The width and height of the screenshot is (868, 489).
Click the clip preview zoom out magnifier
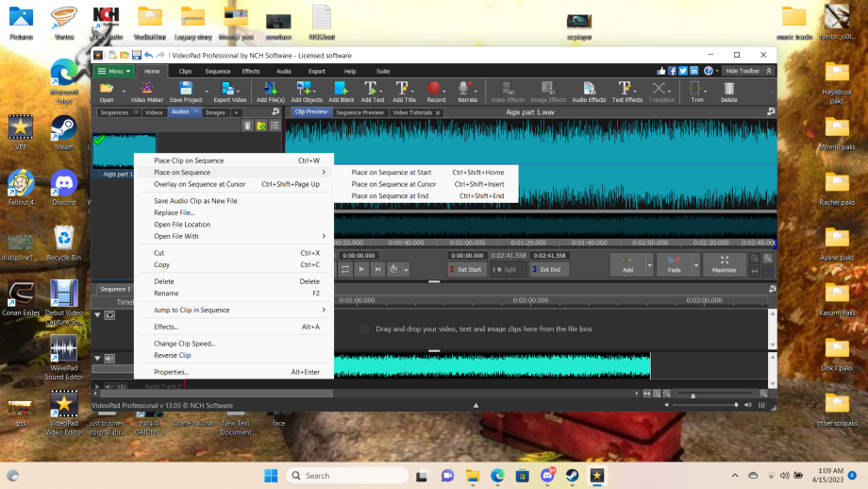(x=754, y=258)
